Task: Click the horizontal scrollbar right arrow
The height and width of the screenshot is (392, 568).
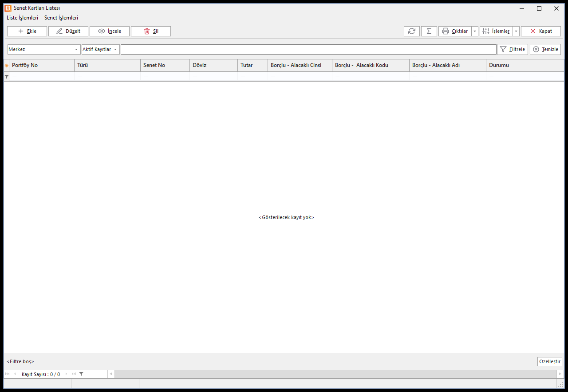Action: [560, 374]
